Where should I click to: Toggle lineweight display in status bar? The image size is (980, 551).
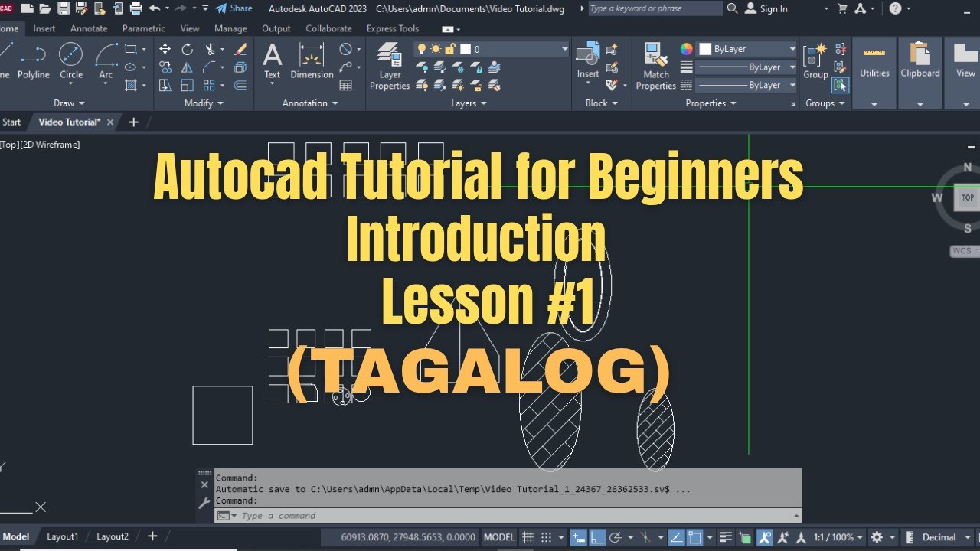pyautogui.click(x=726, y=537)
